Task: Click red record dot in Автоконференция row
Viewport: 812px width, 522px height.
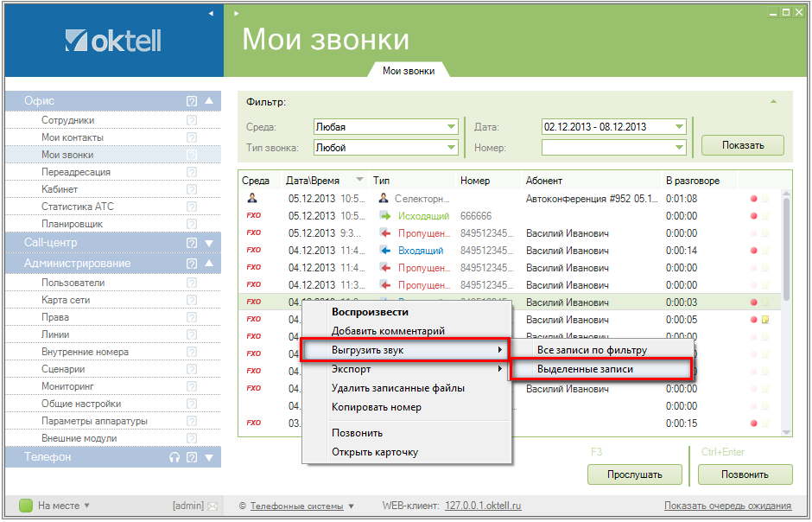Action: 753,199
